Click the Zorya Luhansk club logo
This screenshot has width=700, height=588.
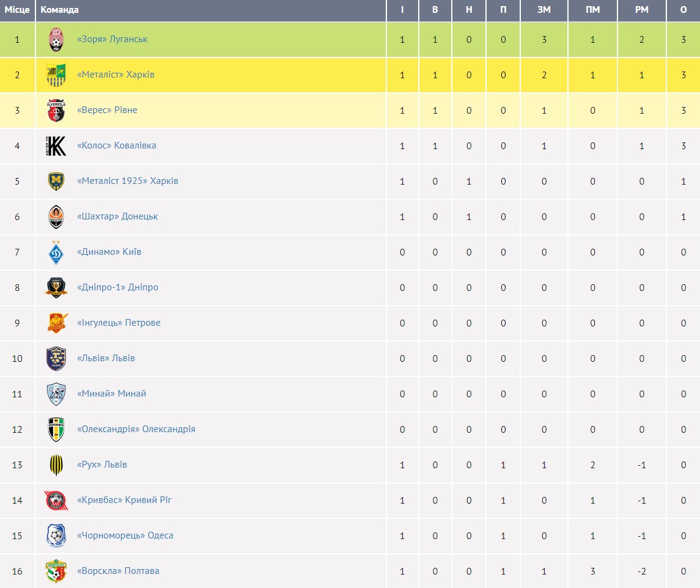(56, 40)
